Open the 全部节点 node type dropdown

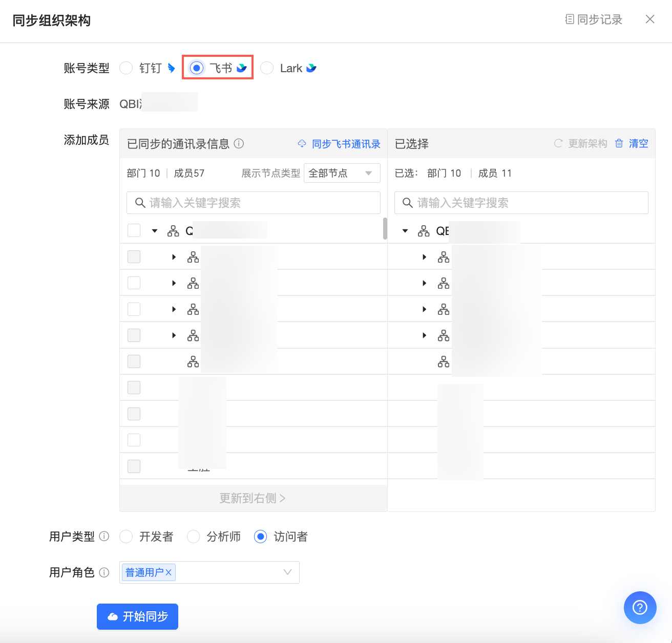pos(342,173)
